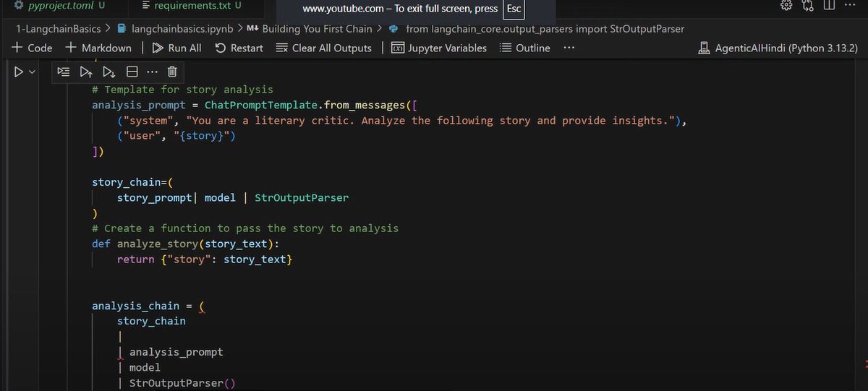Add a new Markdown cell
This screenshot has height=391, width=868.
pyautogui.click(x=98, y=48)
